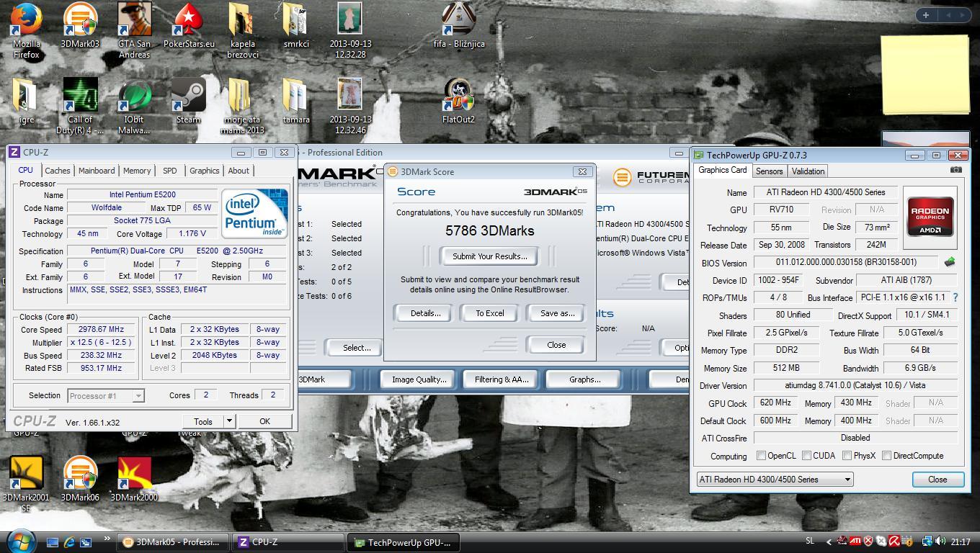
Task: Click Show Desktop in Quick Launch
Action: click(53, 542)
